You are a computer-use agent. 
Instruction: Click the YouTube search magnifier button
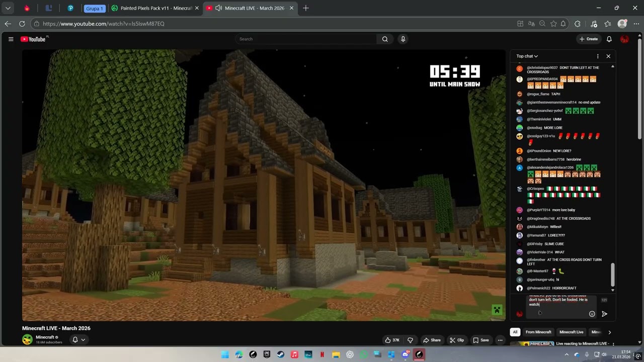pyautogui.click(x=385, y=39)
